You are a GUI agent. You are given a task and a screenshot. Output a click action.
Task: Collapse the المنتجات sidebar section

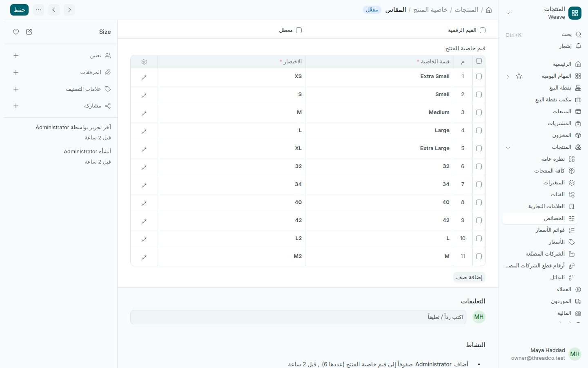pos(508,148)
